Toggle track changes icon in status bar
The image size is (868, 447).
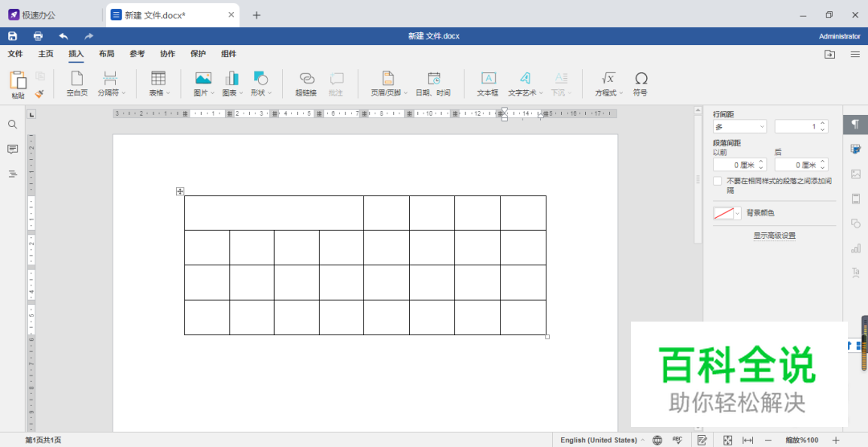(x=702, y=440)
